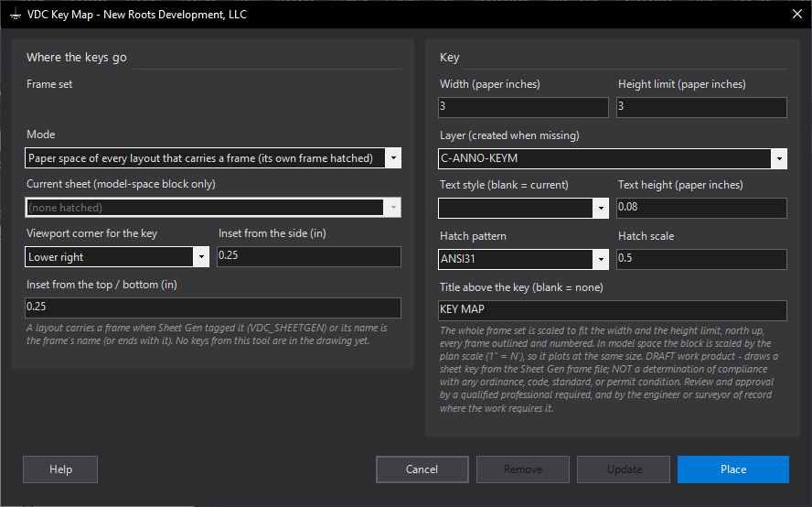Expand Viewport corner Lower right dropdown

coord(201,257)
